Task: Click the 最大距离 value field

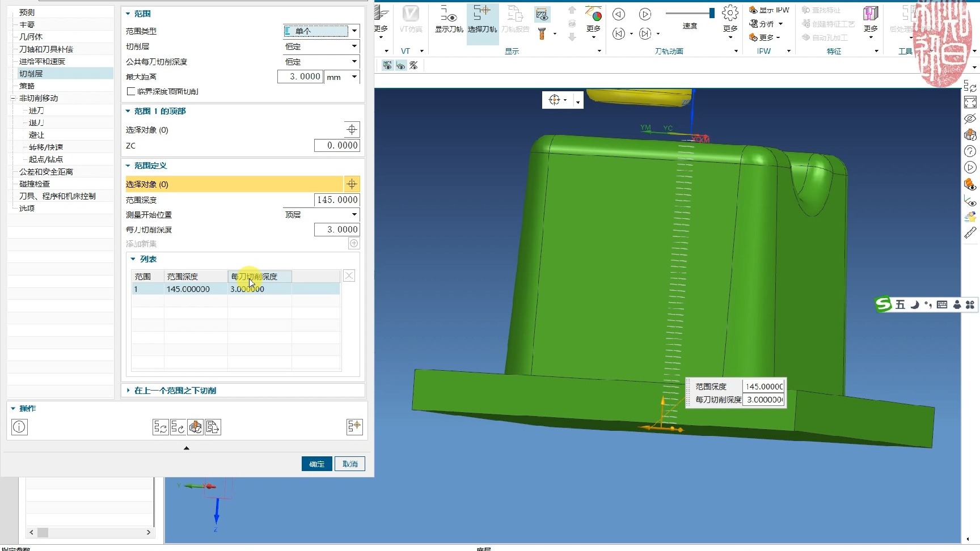Action: coord(300,77)
